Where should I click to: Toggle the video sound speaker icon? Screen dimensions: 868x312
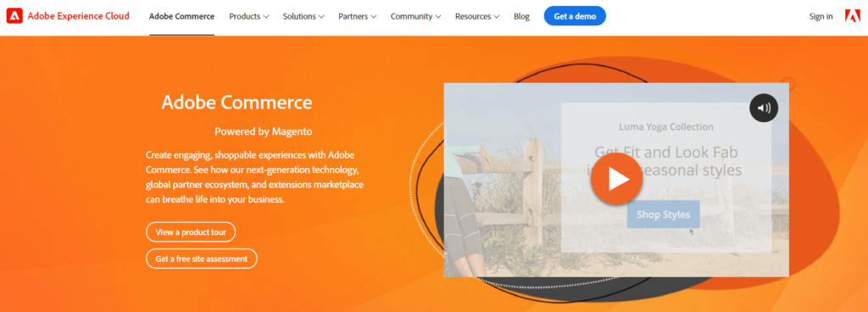764,108
